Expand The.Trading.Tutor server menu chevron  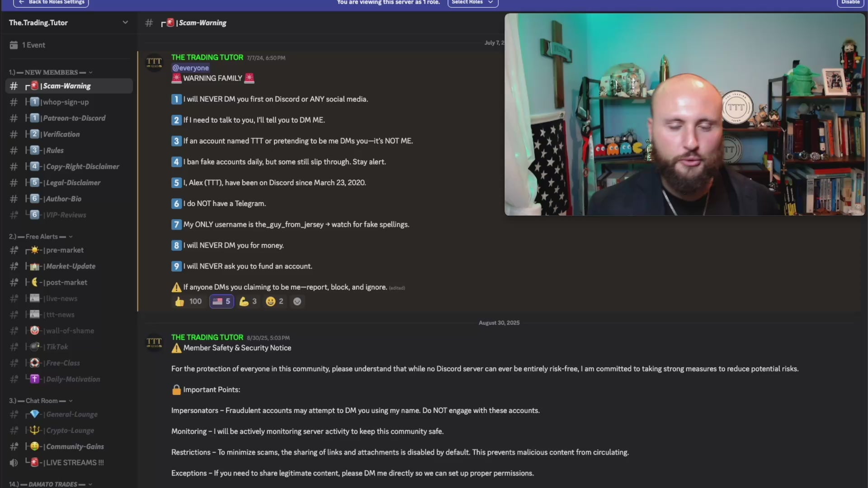(x=125, y=23)
